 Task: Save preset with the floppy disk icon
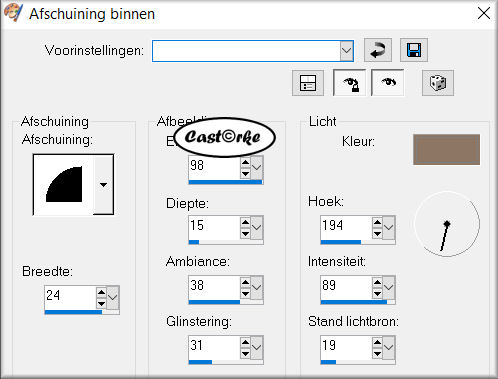(414, 50)
